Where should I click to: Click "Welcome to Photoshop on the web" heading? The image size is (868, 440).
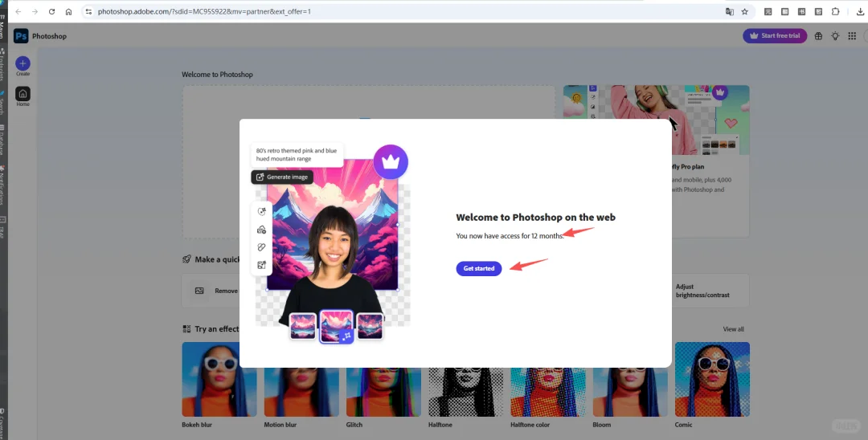tap(535, 218)
